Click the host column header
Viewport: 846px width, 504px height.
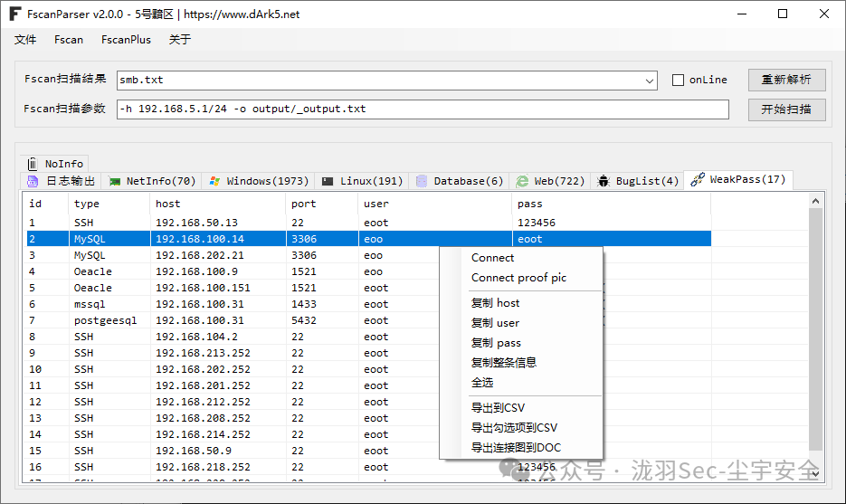(217, 204)
